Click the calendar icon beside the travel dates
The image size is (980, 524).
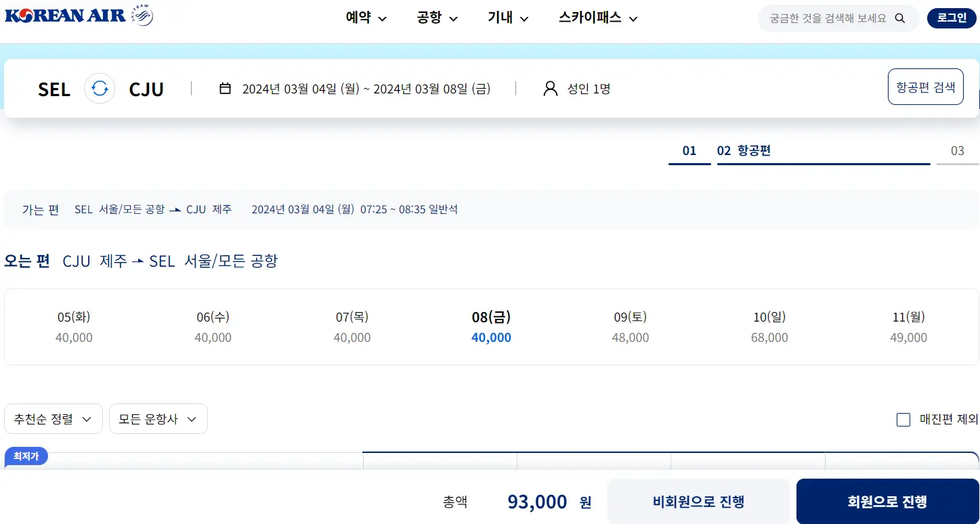[x=226, y=88]
